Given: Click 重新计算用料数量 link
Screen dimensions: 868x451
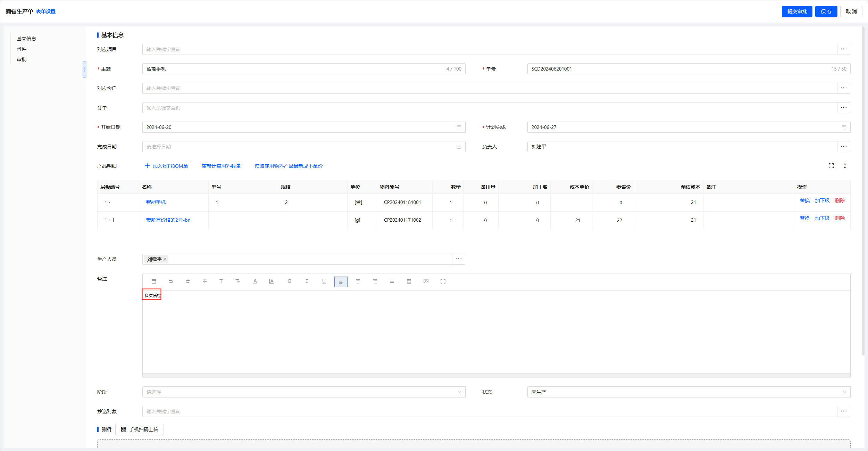Looking at the screenshot, I should pos(221,166).
